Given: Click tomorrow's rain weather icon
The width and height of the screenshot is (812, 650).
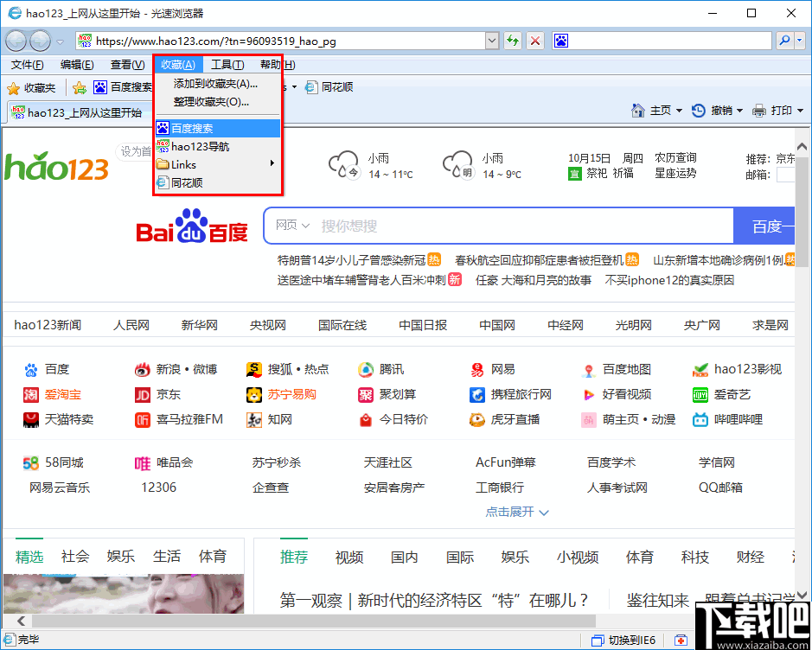Looking at the screenshot, I should [x=458, y=164].
